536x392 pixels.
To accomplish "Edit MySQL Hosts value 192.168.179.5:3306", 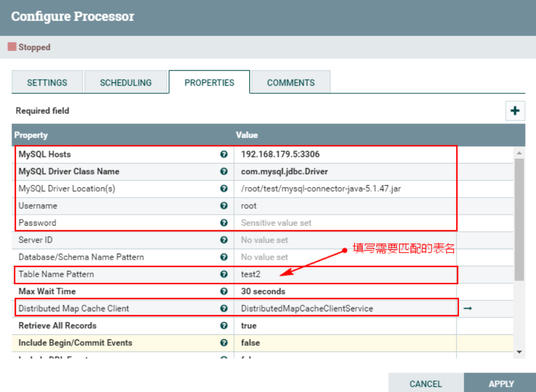I will tap(345, 154).
